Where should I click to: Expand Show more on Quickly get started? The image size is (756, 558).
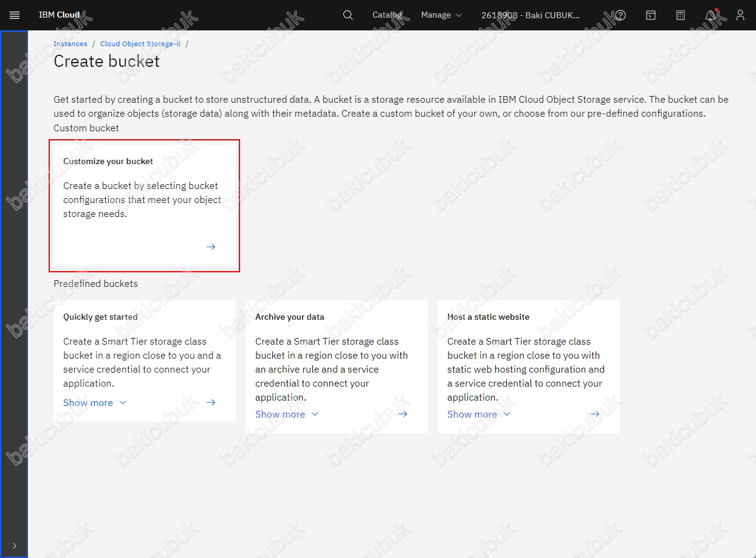point(95,402)
